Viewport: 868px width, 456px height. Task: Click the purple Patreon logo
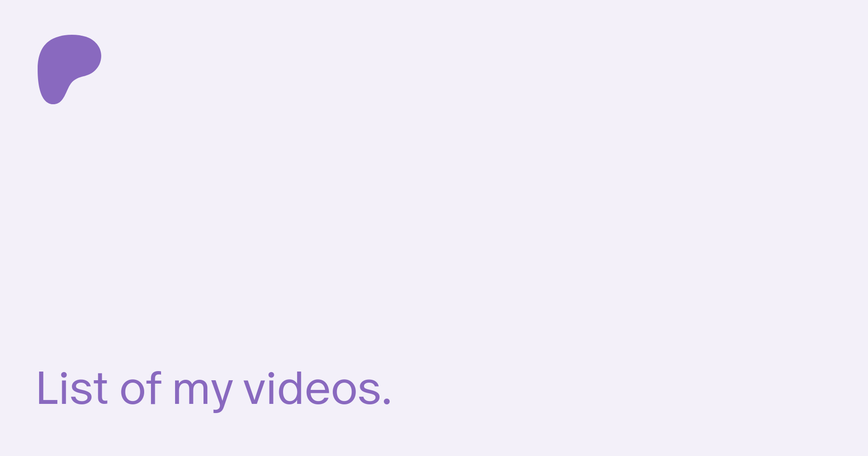pyautogui.click(x=69, y=69)
